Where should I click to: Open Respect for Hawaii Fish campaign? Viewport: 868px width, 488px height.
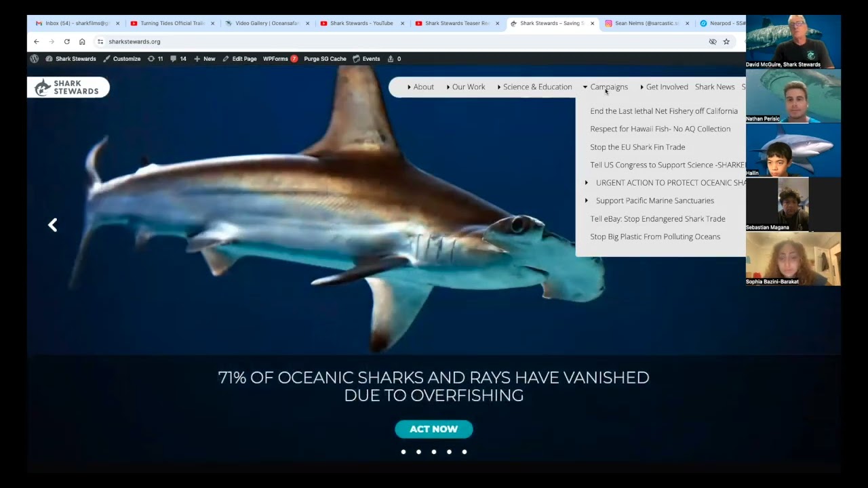pos(660,129)
